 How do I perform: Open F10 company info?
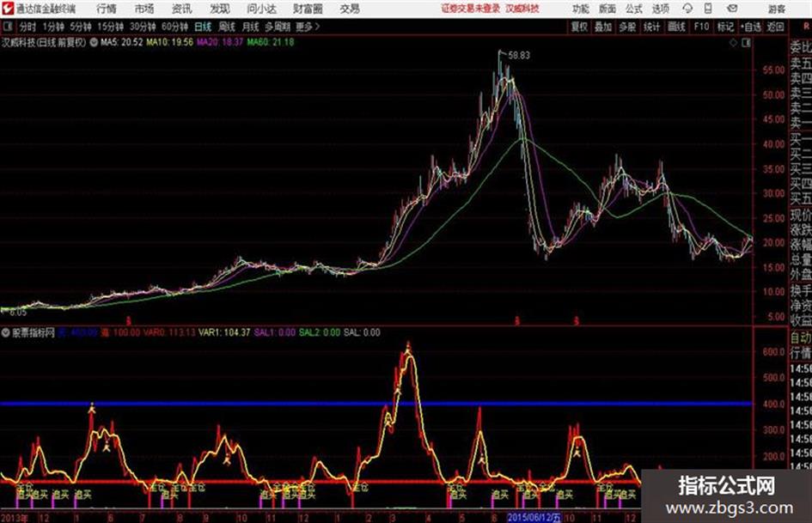(x=701, y=27)
